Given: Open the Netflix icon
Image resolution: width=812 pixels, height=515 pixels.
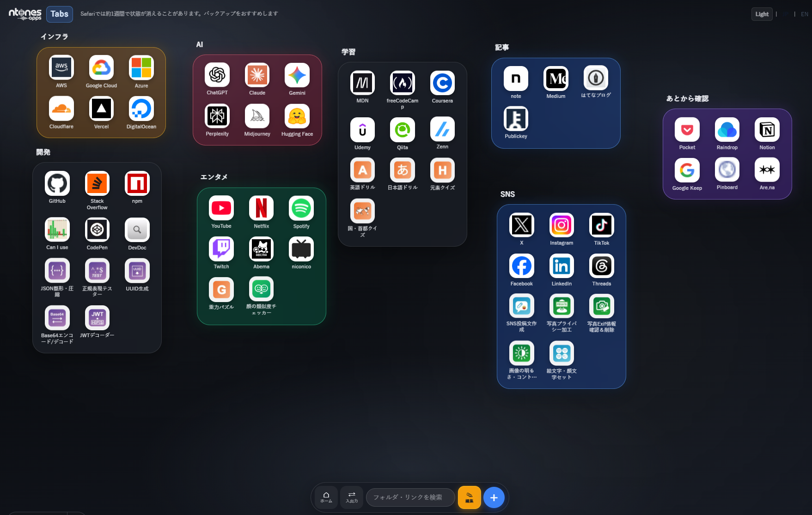Looking at the screenshot, I should click(261, 208).
